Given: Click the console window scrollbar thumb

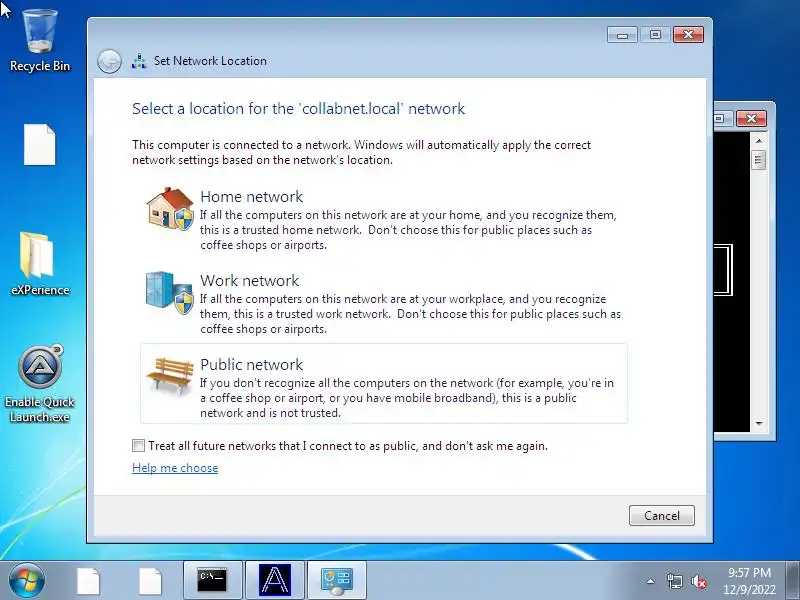Looking at the screenshot, I should tap(759, 160).
